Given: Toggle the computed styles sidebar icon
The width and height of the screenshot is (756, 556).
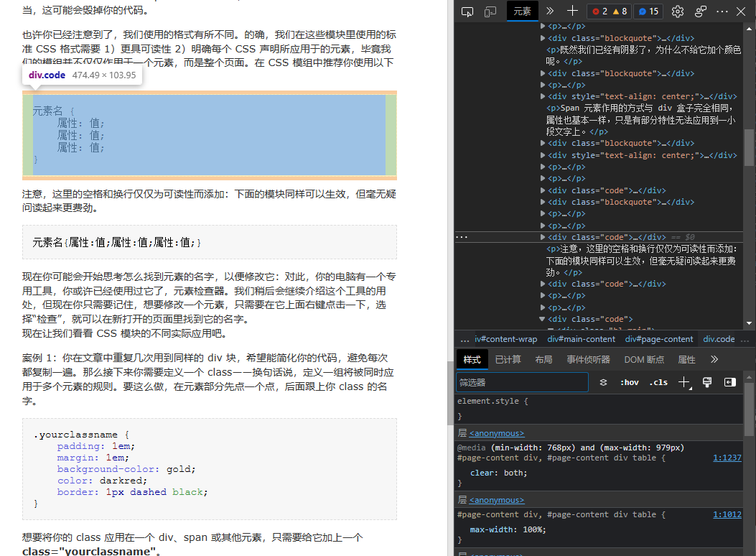Looking at the screenshot, I should (x=730, y=382).
